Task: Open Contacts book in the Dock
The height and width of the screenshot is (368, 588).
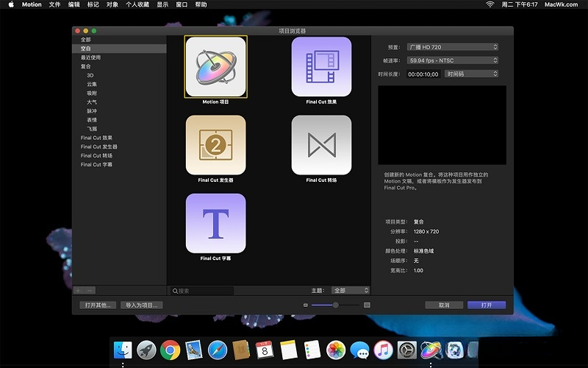Action: click(241, 350)
